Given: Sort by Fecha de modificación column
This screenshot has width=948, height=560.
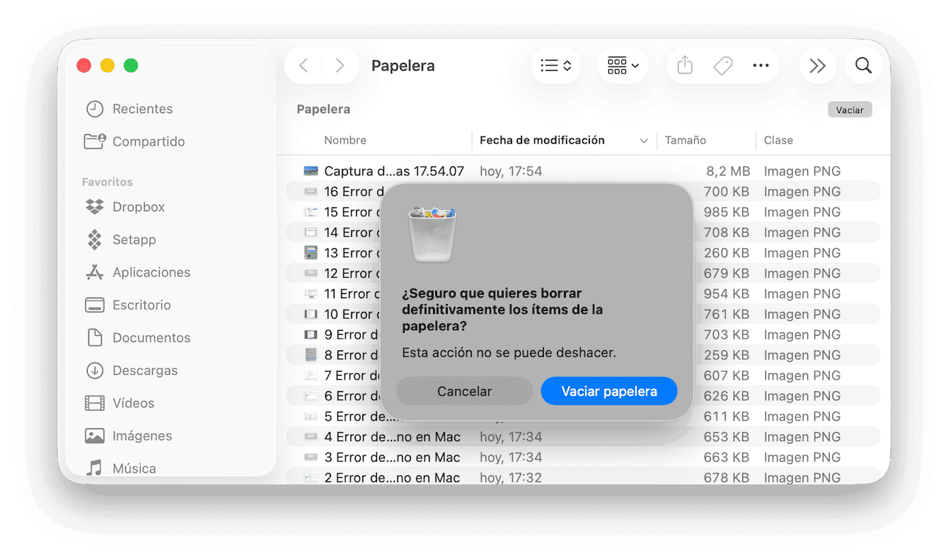Looking at the screenshot, I should coord(542,140).
